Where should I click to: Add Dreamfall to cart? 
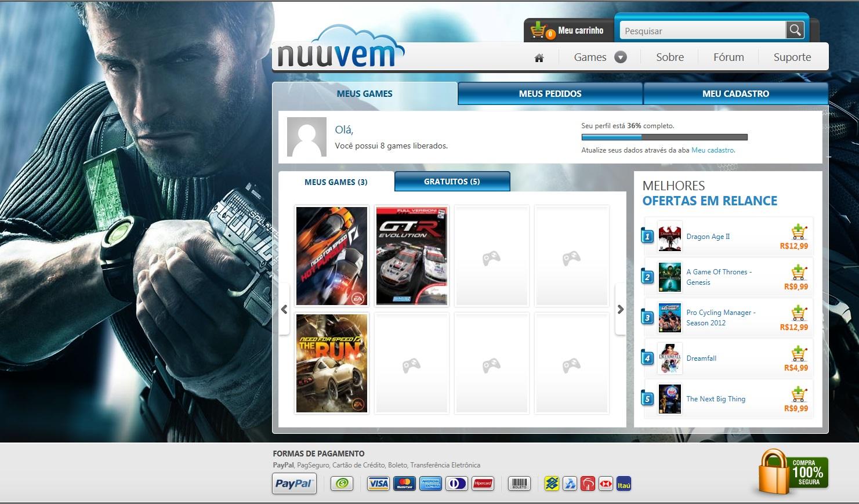click(799, 353)
